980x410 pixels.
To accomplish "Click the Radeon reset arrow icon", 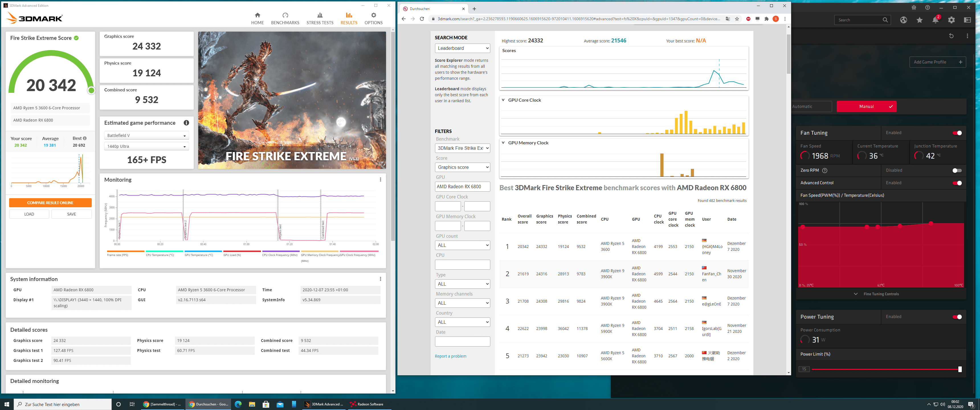I will 951,36.
